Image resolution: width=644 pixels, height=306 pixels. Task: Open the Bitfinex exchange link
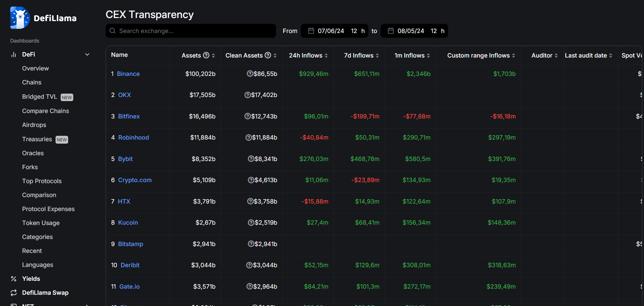pyautogui.click(x=129, y=116)
